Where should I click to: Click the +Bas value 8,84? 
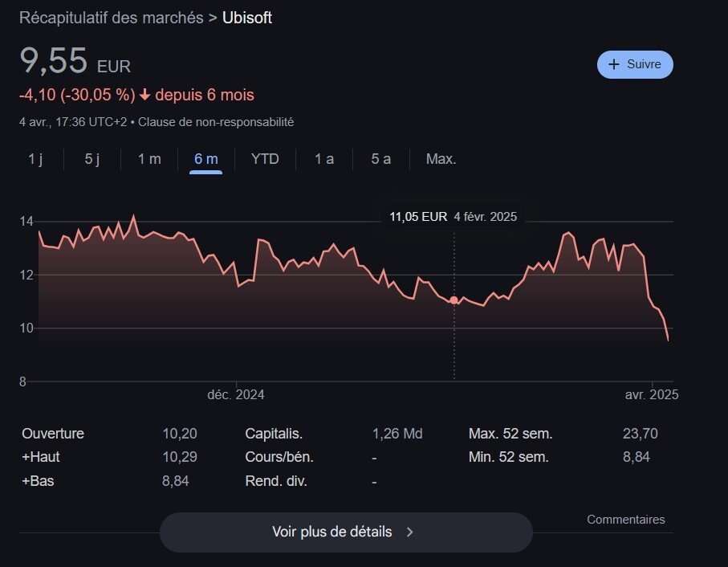coord(176,481)
